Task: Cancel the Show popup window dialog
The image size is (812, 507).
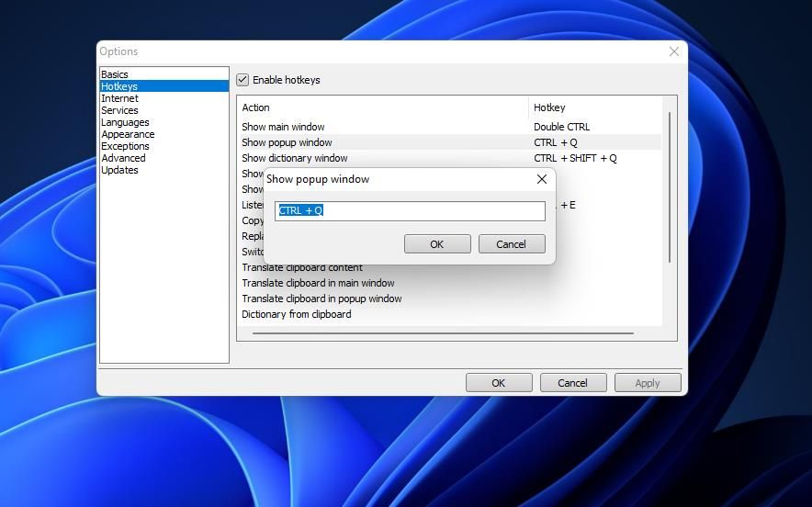Action: click(x=511, y=244)
